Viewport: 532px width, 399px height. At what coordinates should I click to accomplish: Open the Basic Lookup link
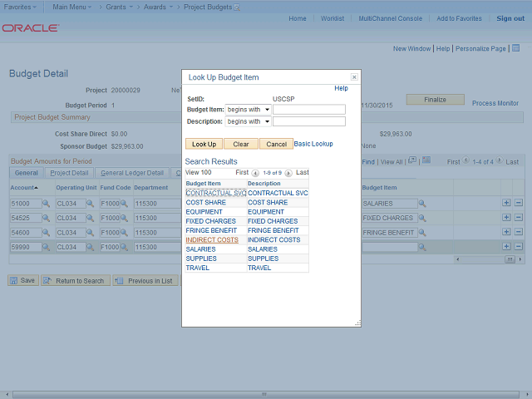tap(313, 144)
